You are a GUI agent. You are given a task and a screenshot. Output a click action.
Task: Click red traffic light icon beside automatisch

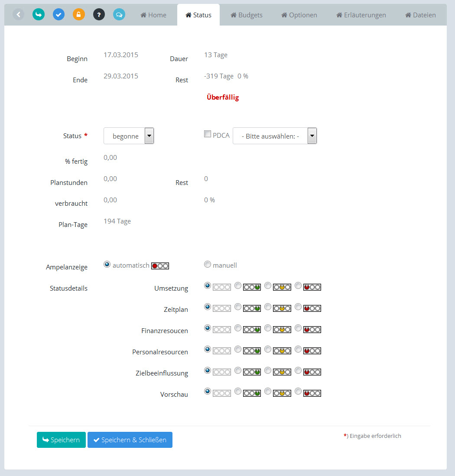160,266
